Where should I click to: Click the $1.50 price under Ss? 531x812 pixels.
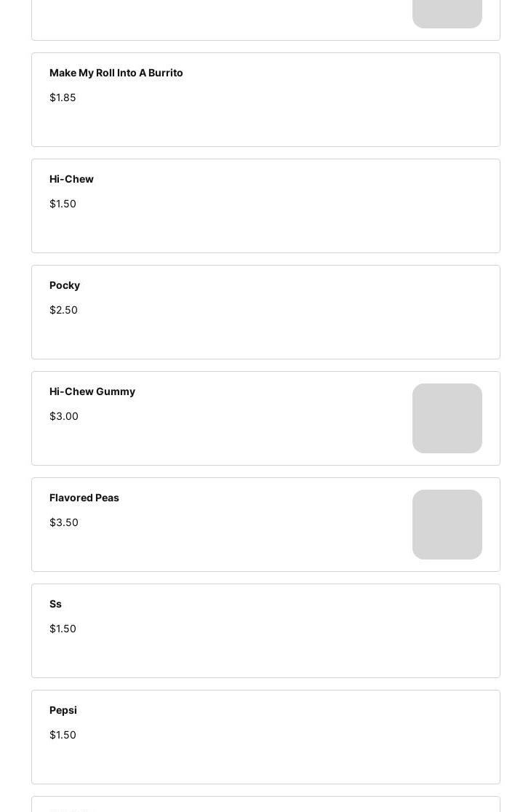click(x=63, y=629)
